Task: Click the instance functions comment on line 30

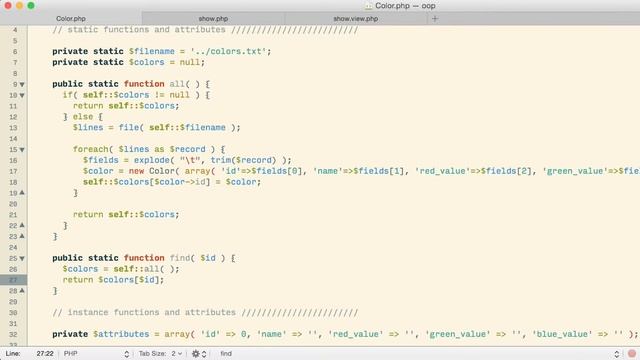Action: tap(205, 313)
